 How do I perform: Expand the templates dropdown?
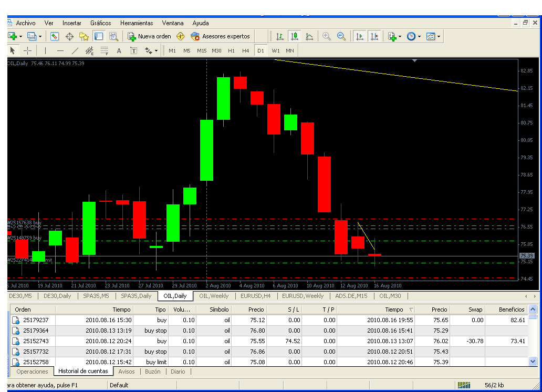(x=439, y=36)
